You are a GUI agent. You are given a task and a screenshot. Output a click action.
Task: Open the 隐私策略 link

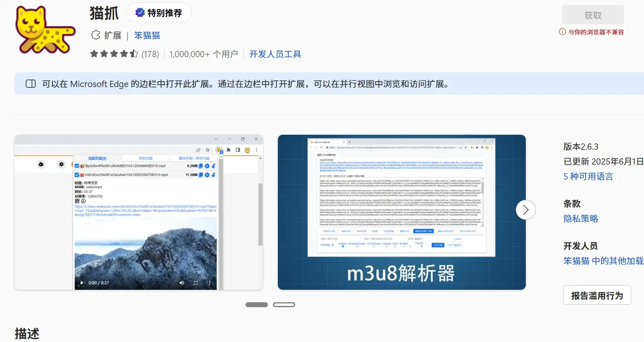click(x=581, y=219)
